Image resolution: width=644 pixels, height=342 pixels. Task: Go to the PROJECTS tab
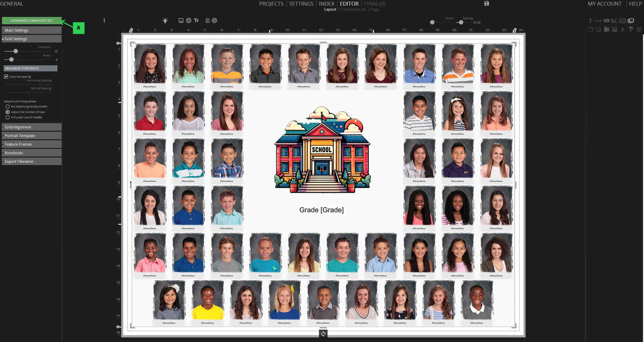(271, 4)
